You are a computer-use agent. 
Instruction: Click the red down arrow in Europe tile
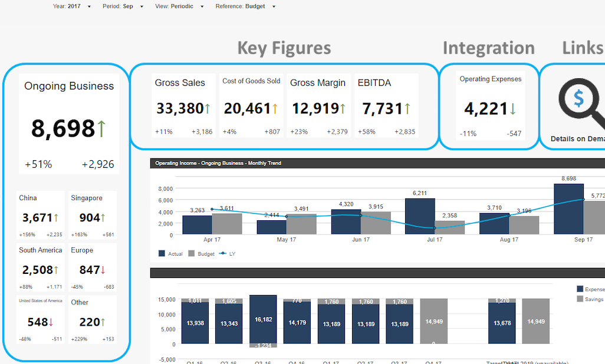coord(103,270)
